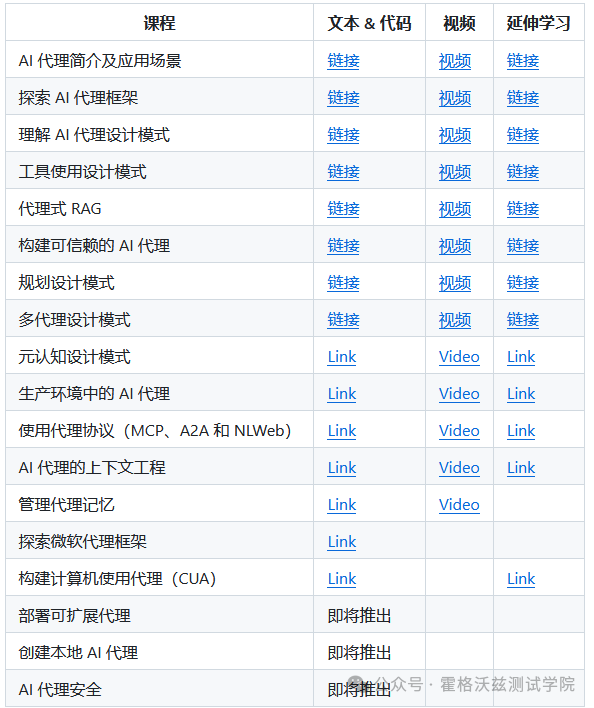Viewport: 594px width, 708px height.
Task: Open the Video for 管理代理记忆
Action: pos(459,505)
